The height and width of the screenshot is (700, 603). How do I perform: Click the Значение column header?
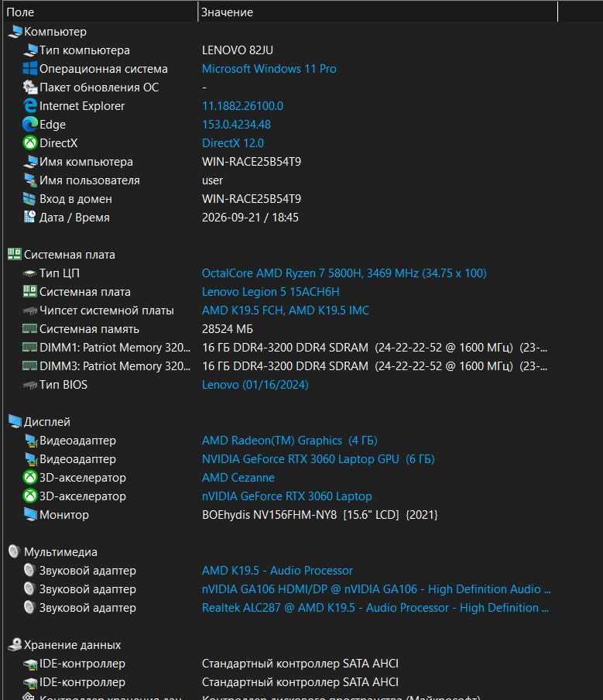[378, 12]
